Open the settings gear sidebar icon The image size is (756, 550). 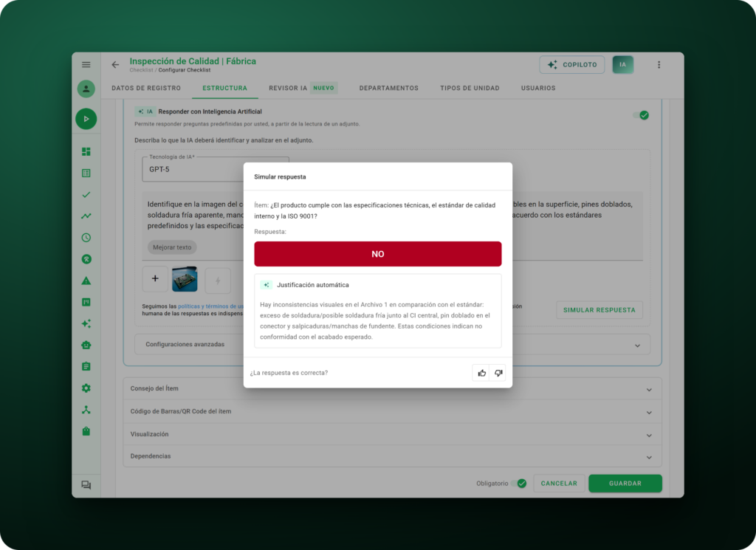point(86,388)
